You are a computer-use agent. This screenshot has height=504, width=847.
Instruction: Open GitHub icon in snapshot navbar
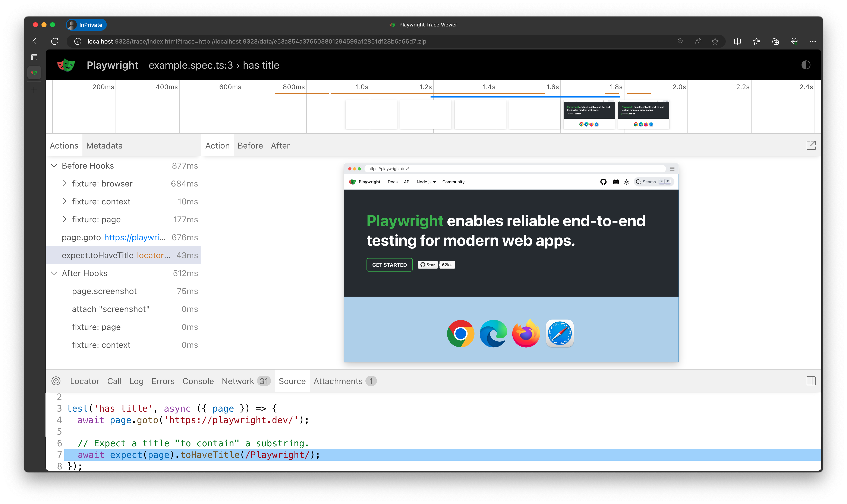[x=603, y=182]
